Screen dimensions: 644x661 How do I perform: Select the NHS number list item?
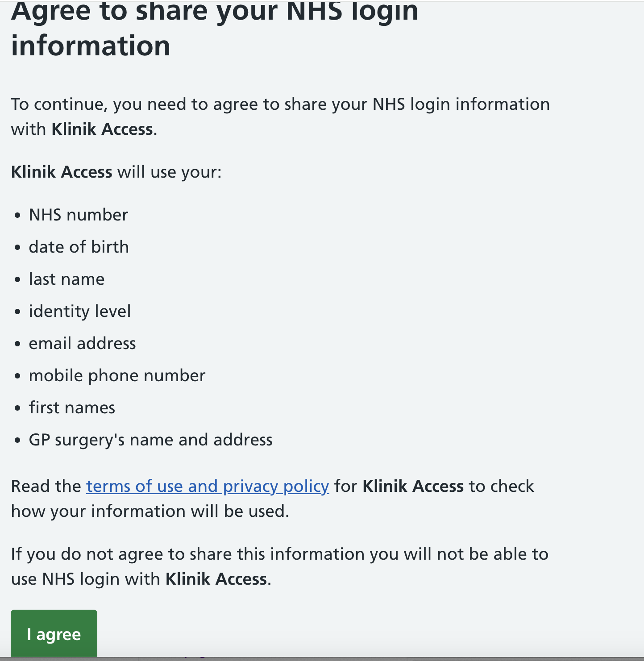(x=79, y=215)
